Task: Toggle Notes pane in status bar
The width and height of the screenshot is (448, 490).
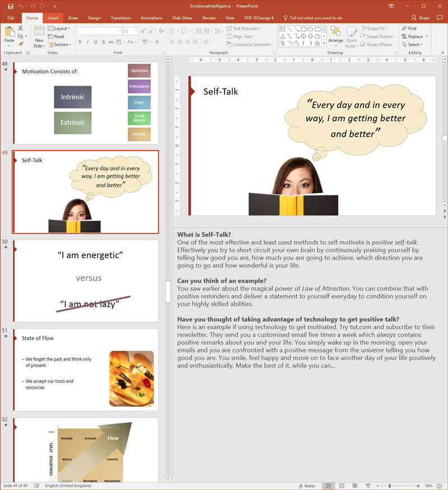Action: 307,486
